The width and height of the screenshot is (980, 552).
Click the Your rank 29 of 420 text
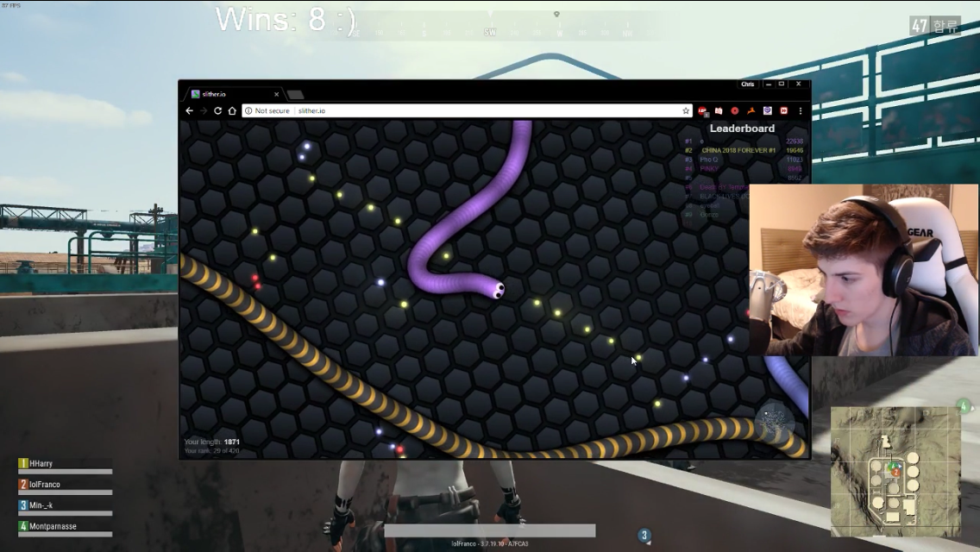coord(212,451)
